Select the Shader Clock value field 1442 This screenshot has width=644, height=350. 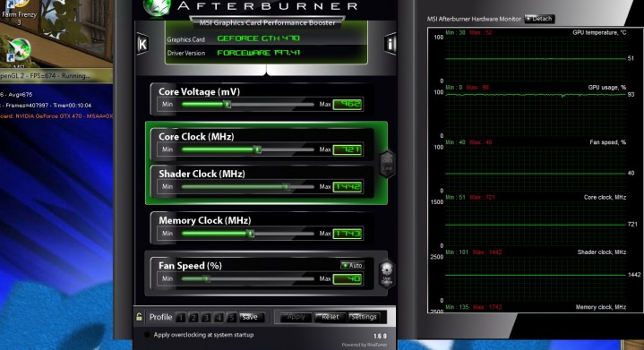(x=348, y=187)
